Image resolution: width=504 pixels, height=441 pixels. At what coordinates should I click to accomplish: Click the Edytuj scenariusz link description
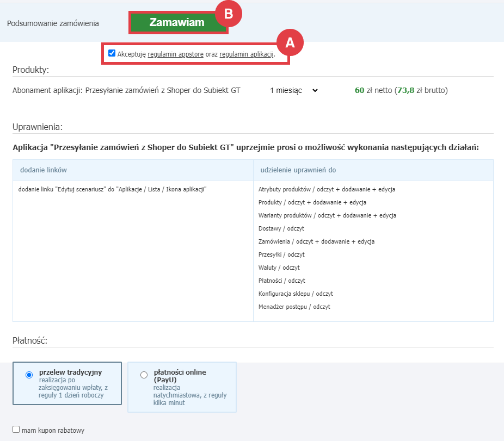(x=113, y=189)
